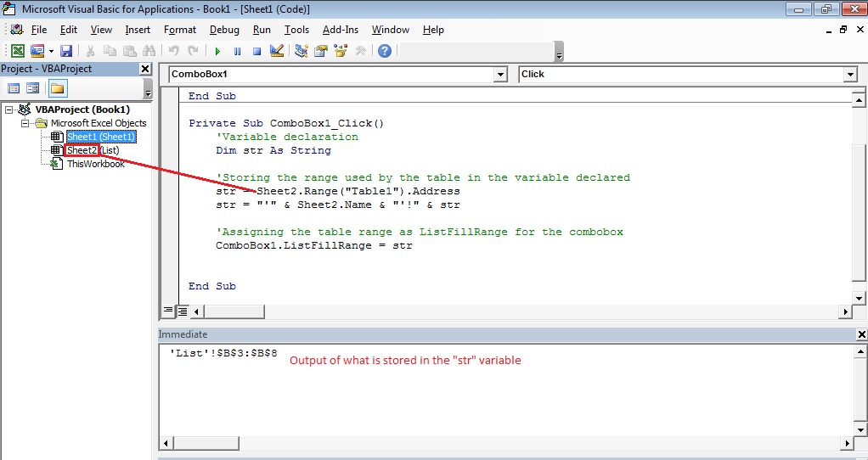Select Sheet2 (List) in the project tree
The height and width of the screenshot is (460, 868).
click(93, 150)
